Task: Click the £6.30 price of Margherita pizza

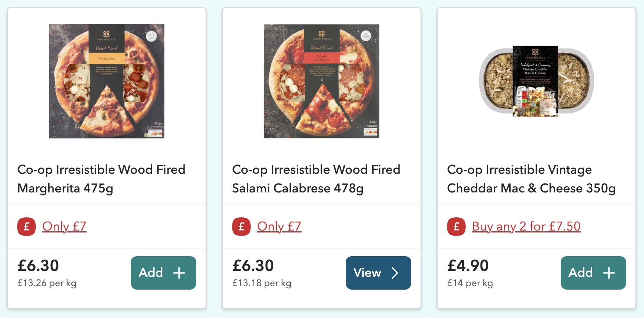Action: [38, 266]
